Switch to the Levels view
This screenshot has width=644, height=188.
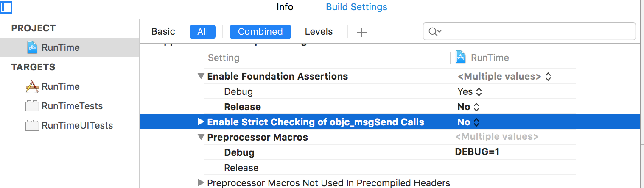coord(319,32)
